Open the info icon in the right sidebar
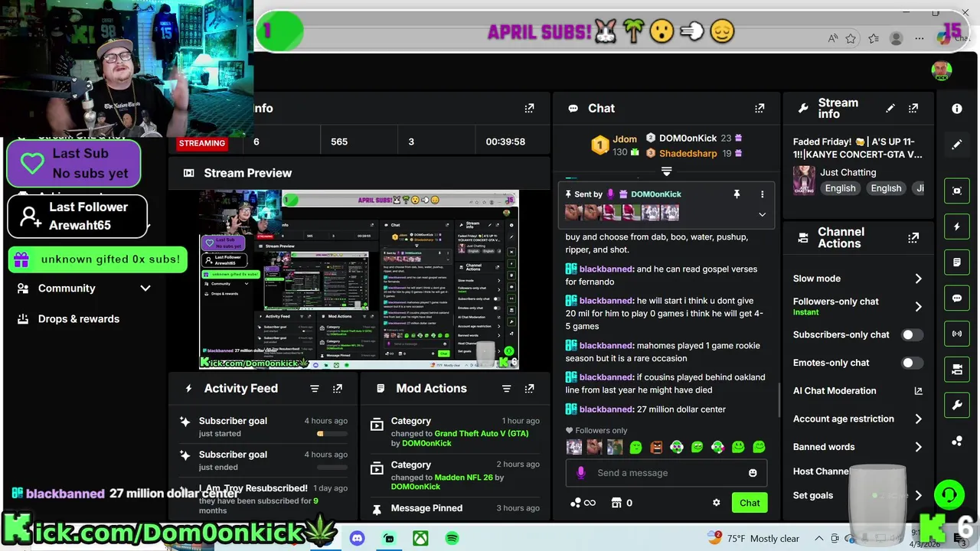Viewport: 980px width, 551px height. pos(957,109)
